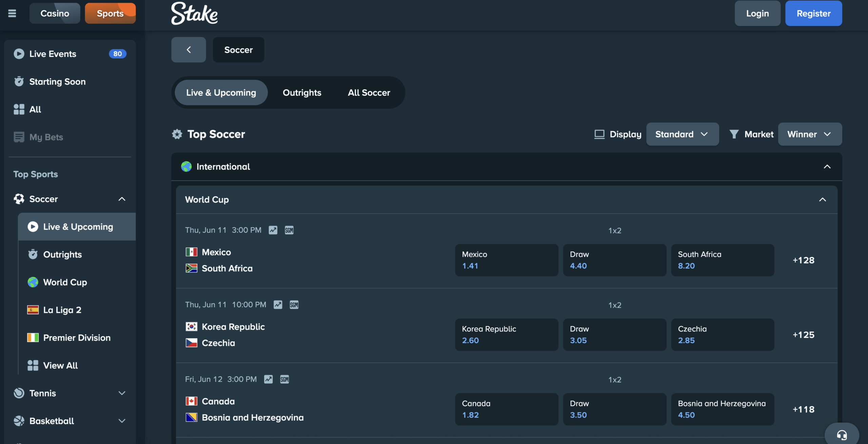
Task: Click the Stake logo
Action: (194, 13)
